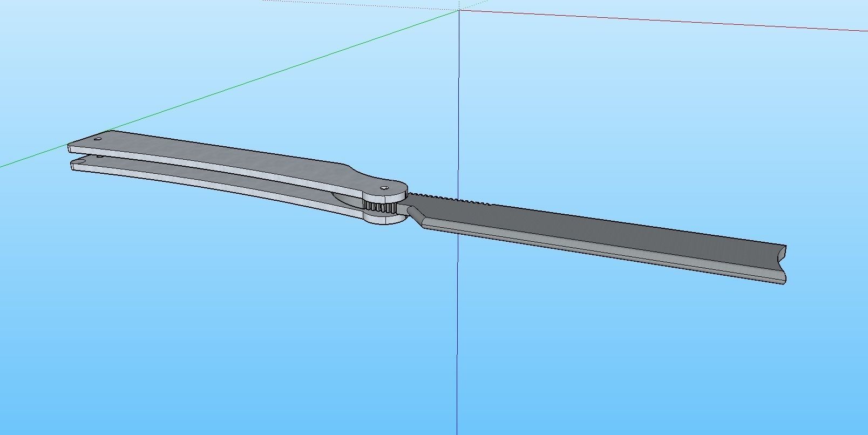Click the blue vertical axis line
This screenshot has height=435, width=868.
point(458,324)
